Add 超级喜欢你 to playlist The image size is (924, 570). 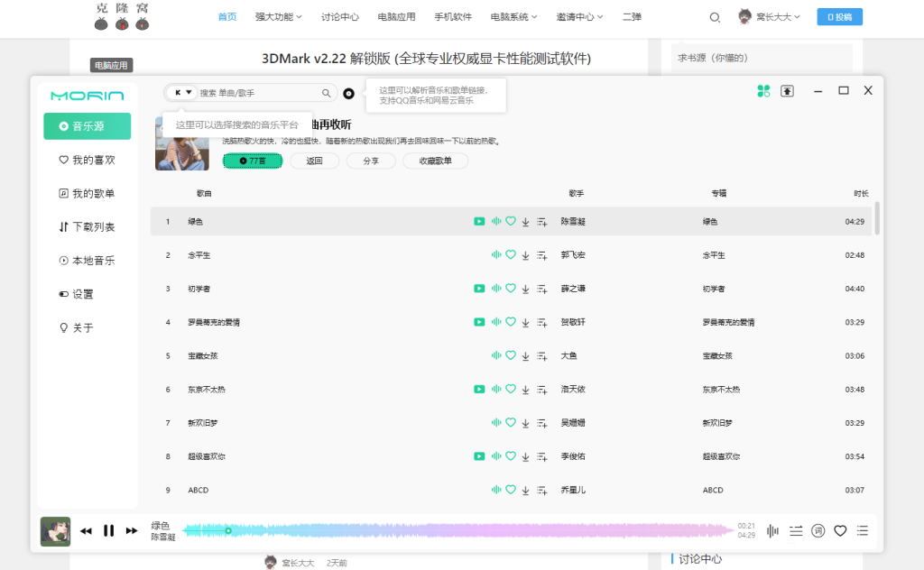coord(541,456)
